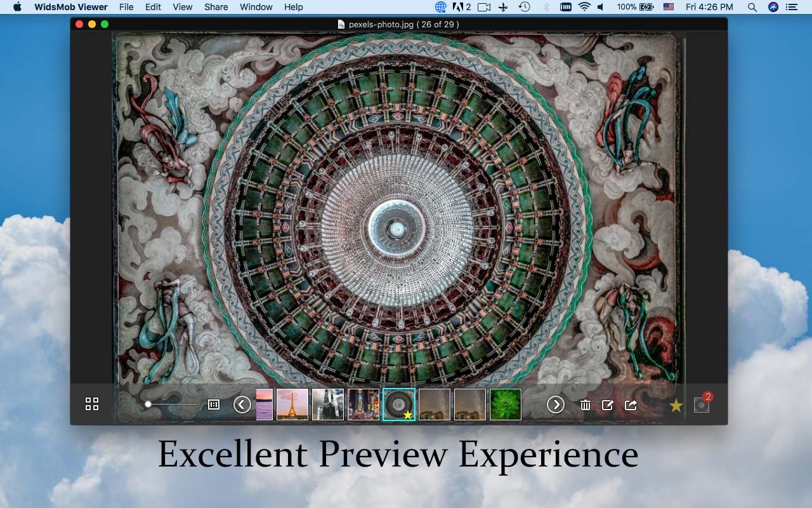Select the Eiffel Tower thumbnail
812x508 pixels.
[292, 404]
